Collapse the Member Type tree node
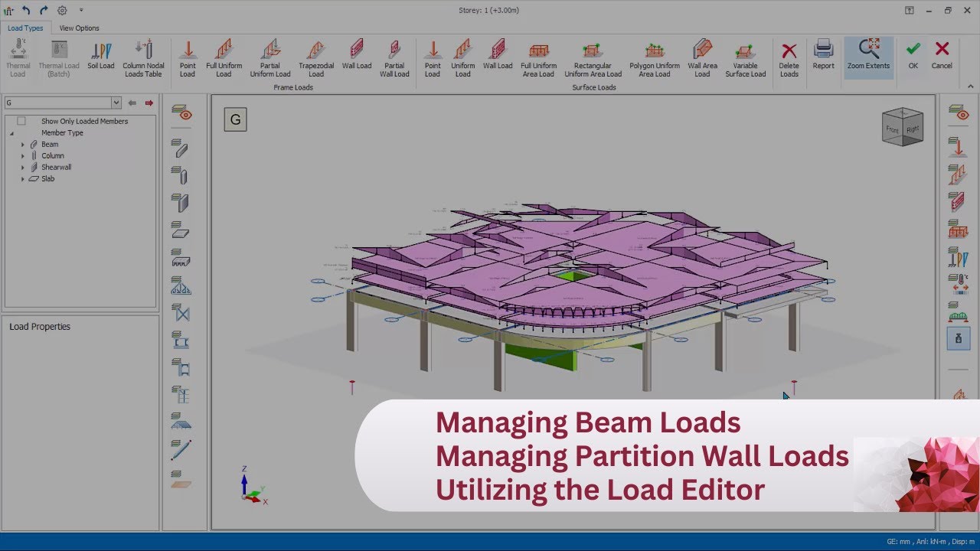980x551 pixels. 12,133
